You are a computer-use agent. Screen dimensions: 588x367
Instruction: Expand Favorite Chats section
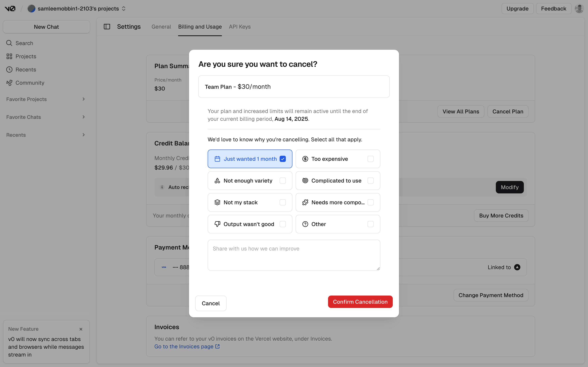pos(83,117)
